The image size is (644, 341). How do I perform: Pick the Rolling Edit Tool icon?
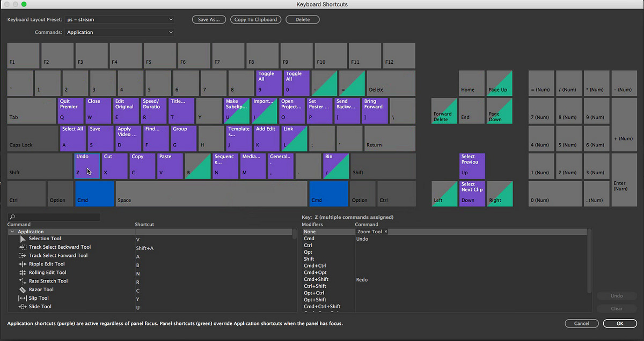click(x=23, y=273)
